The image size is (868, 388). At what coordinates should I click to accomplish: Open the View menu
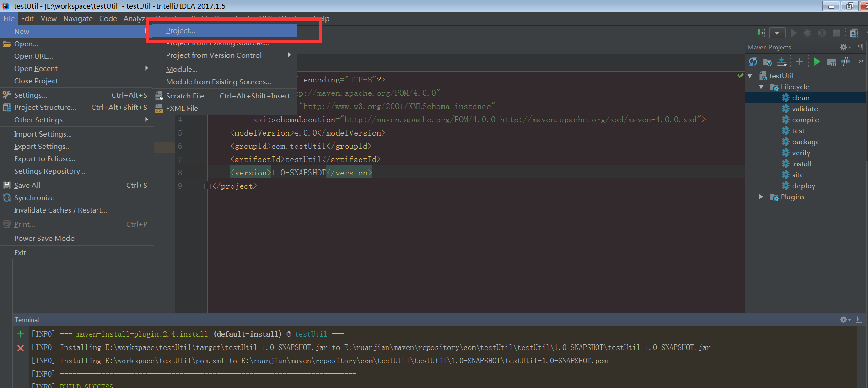pos(49,18)
